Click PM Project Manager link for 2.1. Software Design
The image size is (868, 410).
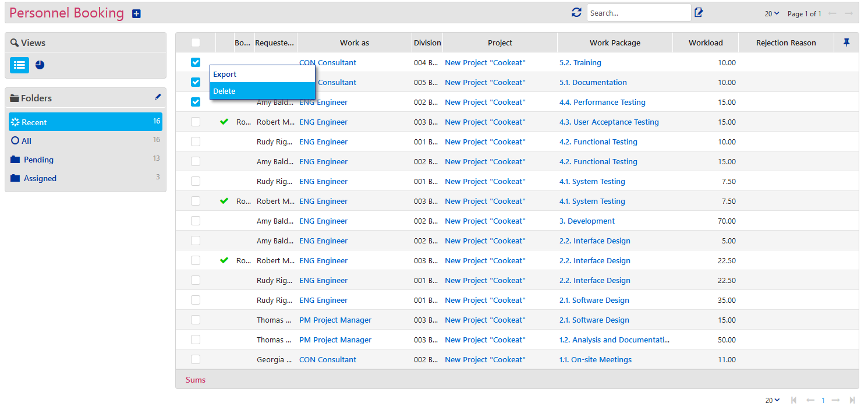[x=335, y=320]
